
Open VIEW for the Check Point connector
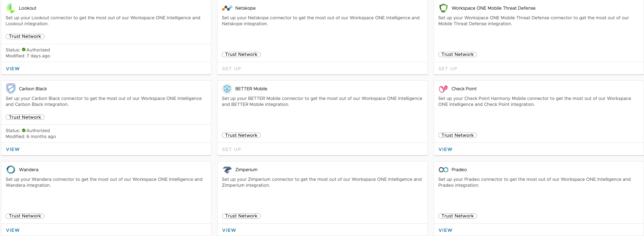445,149
